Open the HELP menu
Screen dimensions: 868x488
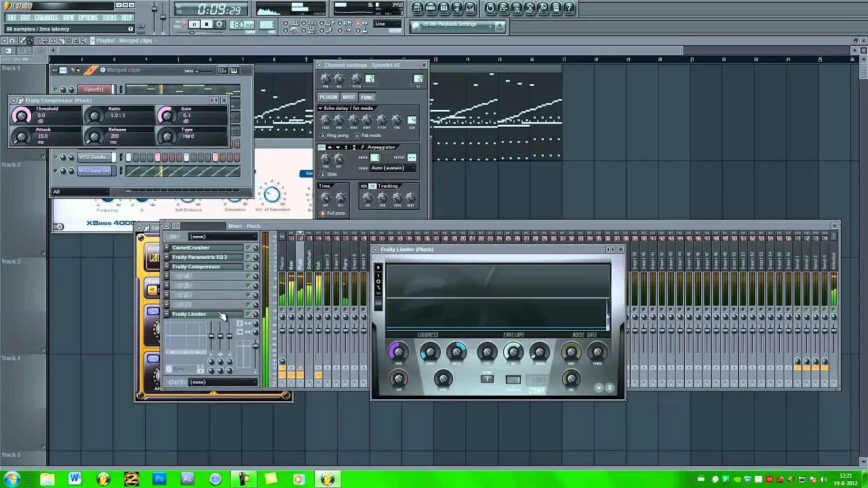click(127, 18)
